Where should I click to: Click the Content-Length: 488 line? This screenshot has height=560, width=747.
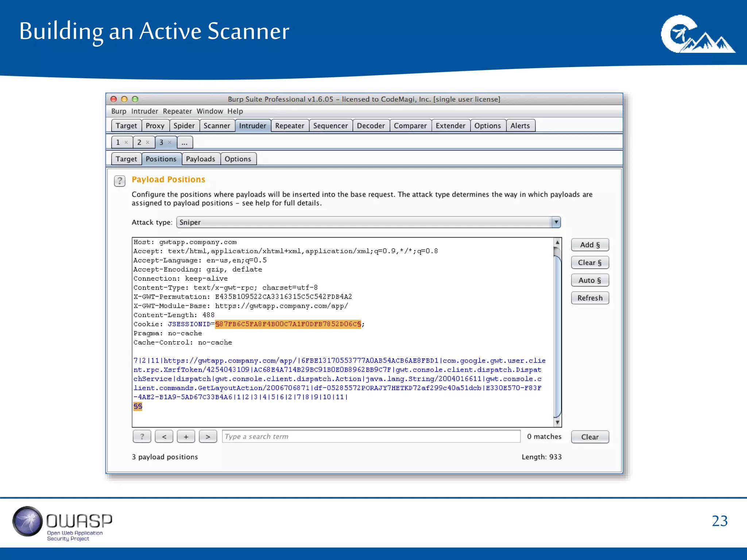[174, 315]
